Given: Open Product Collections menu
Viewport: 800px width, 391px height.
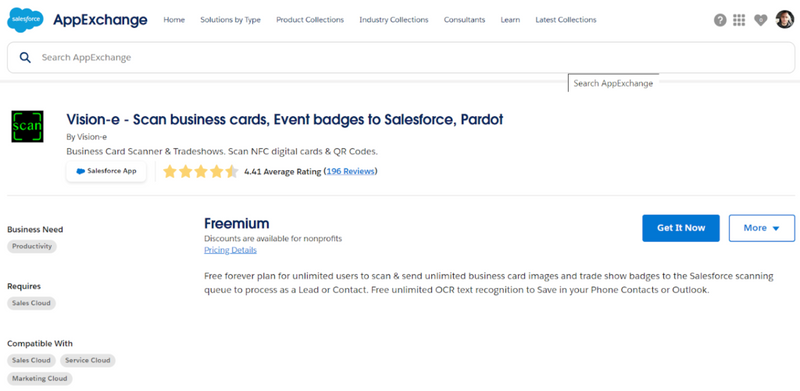Looking at the screenshot, I should [x=310, y=20].
